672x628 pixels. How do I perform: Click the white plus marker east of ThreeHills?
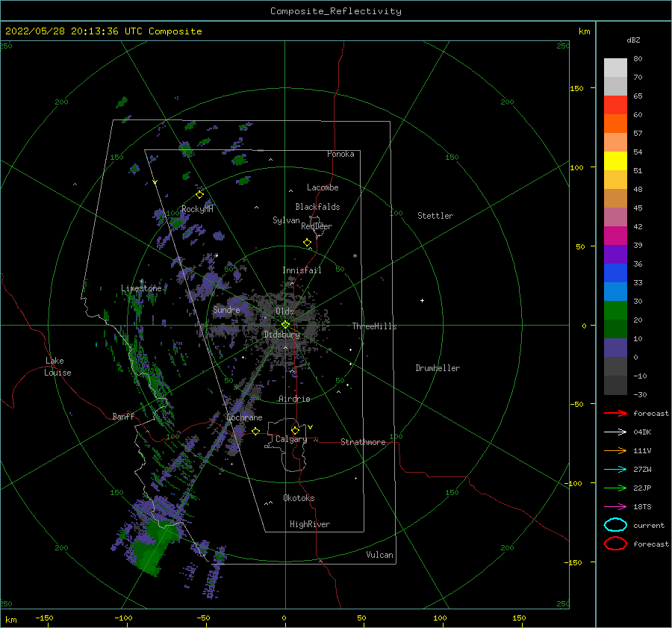tap(422, 300)
